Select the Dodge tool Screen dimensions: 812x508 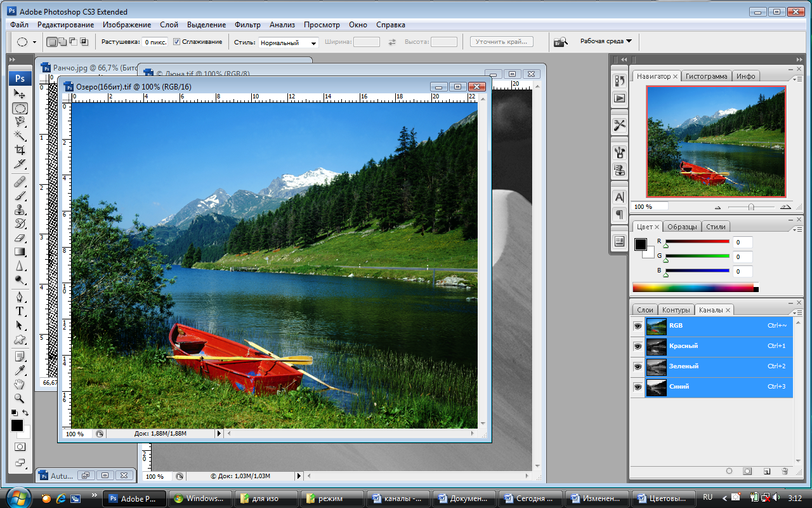20,280
